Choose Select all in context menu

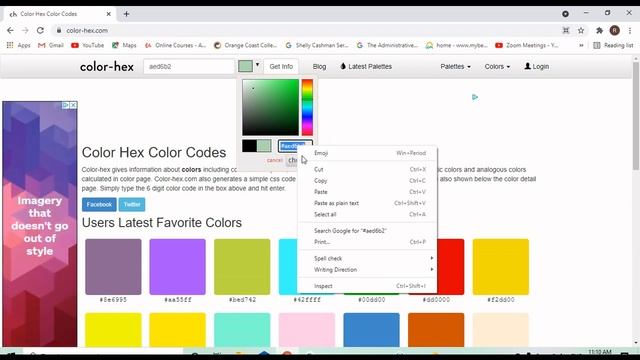click(x=367, y=214)
